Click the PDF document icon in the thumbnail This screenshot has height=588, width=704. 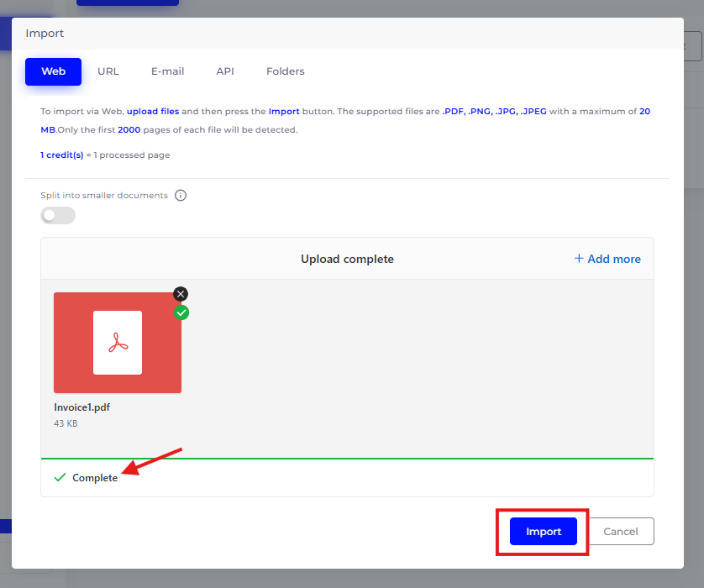pyautogui.click(x=118, y=343)
